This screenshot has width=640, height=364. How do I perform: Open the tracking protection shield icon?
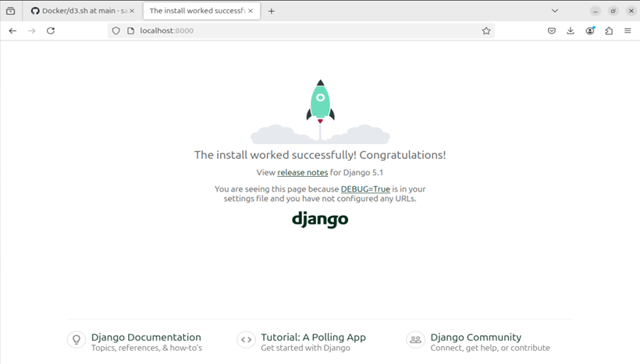coord(116,30)
